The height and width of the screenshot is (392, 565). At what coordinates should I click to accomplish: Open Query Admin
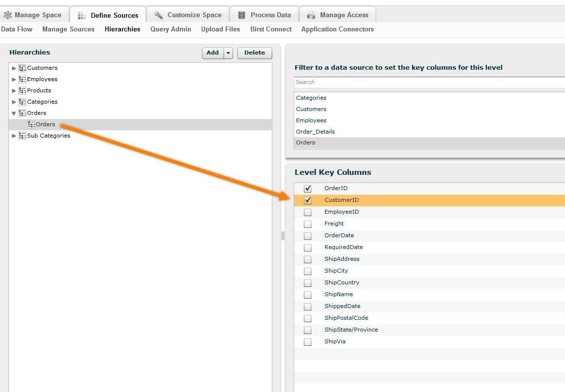171,29
